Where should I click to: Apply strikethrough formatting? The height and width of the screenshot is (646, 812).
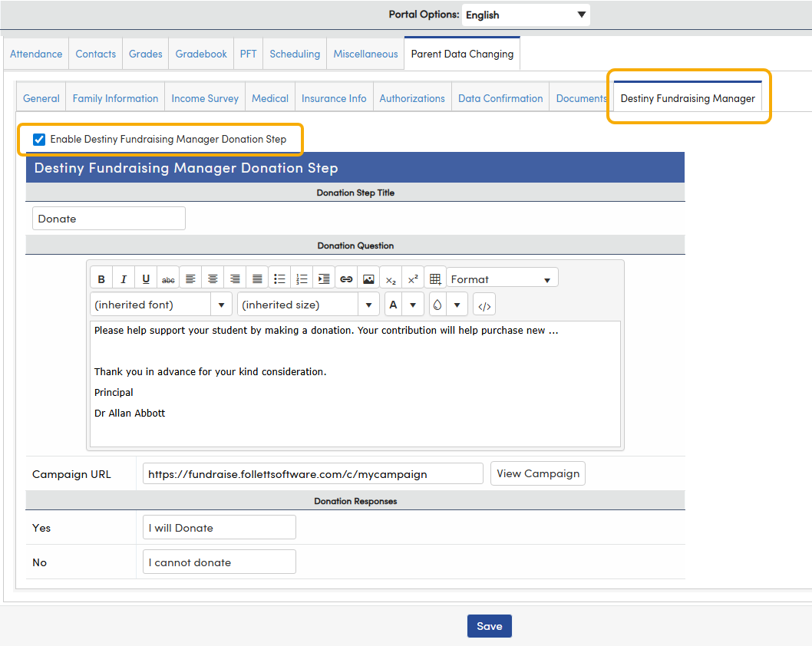click(168, 279)
